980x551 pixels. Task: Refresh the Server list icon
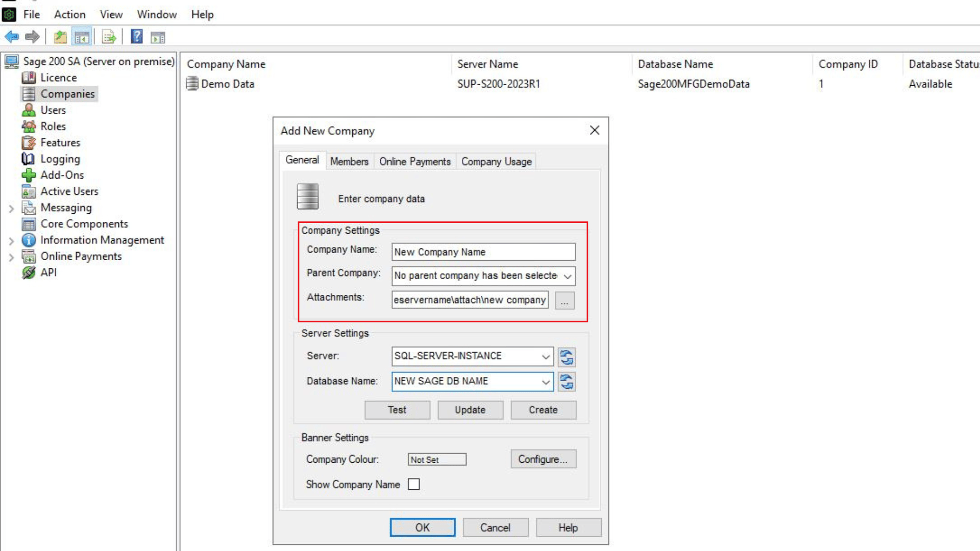pyautogui.click(x=567, y=357)
